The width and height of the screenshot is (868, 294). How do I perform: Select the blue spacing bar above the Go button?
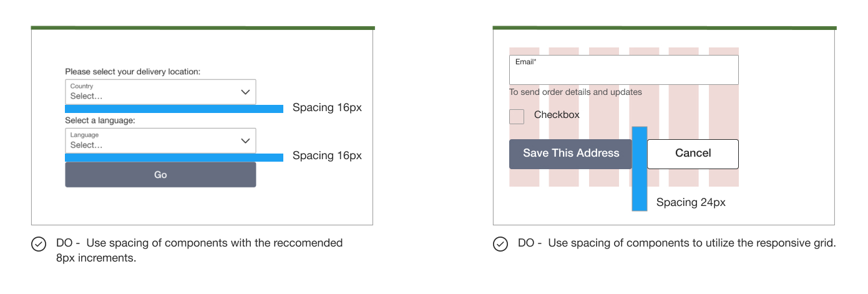tap(174, 157)
